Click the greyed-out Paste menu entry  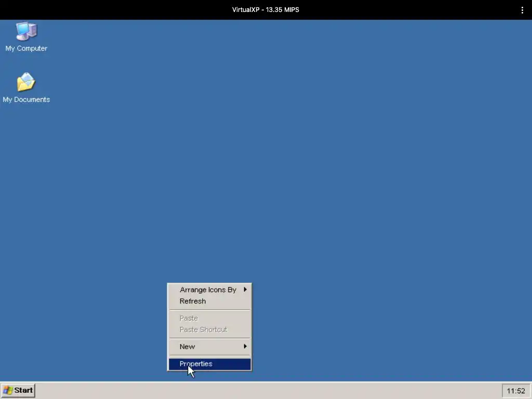(x=210, y=318)
